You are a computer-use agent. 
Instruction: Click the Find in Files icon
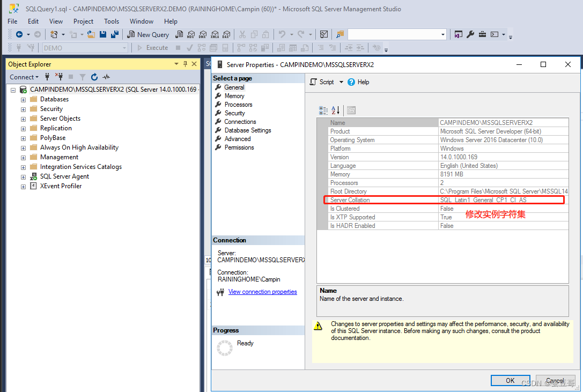(340, 34)
